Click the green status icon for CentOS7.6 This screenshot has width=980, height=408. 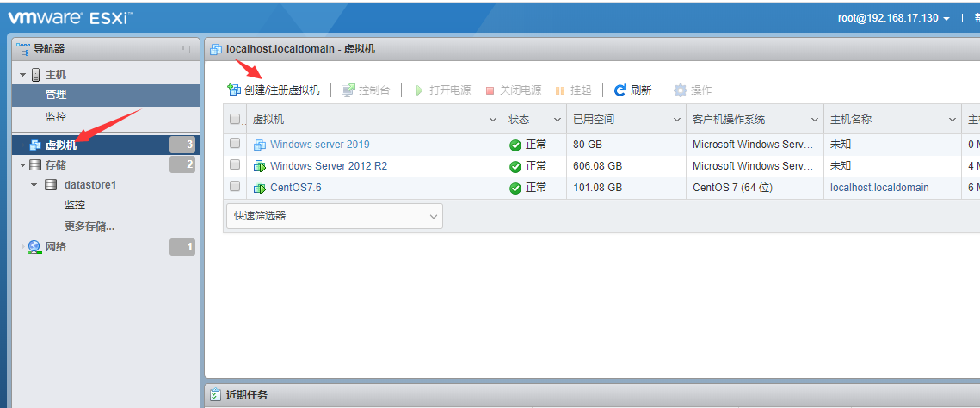[x=515, y=188]
